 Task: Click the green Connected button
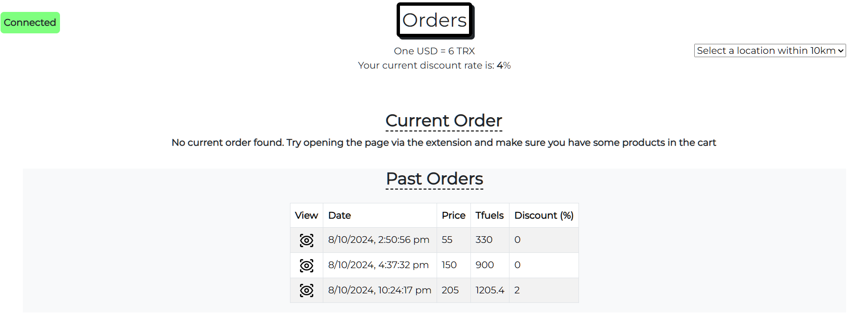click(x=30, y=22)
